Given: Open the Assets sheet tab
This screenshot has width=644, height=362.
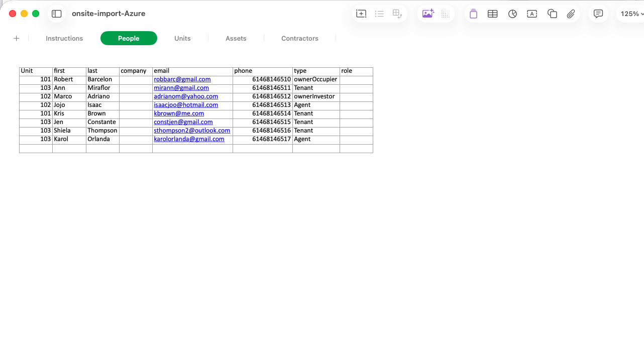Looking at the screenshot, I should pyautogui.click(x=236, y=38).
